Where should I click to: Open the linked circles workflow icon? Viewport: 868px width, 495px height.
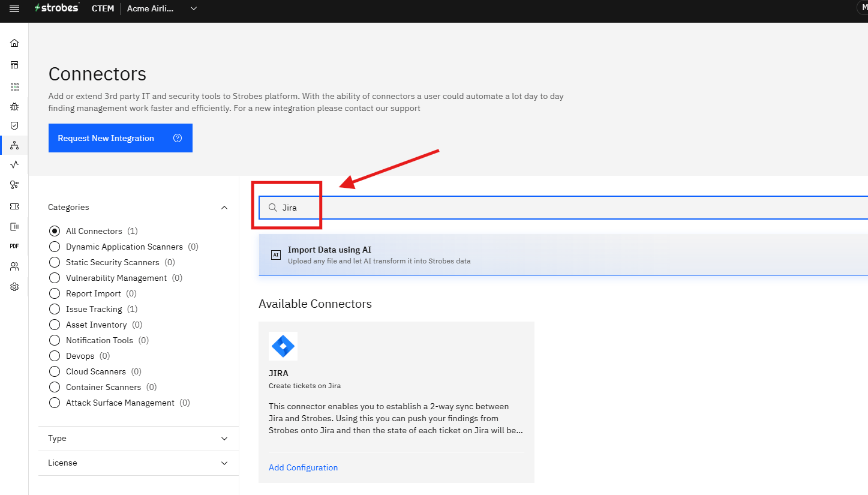click(14, 185)
